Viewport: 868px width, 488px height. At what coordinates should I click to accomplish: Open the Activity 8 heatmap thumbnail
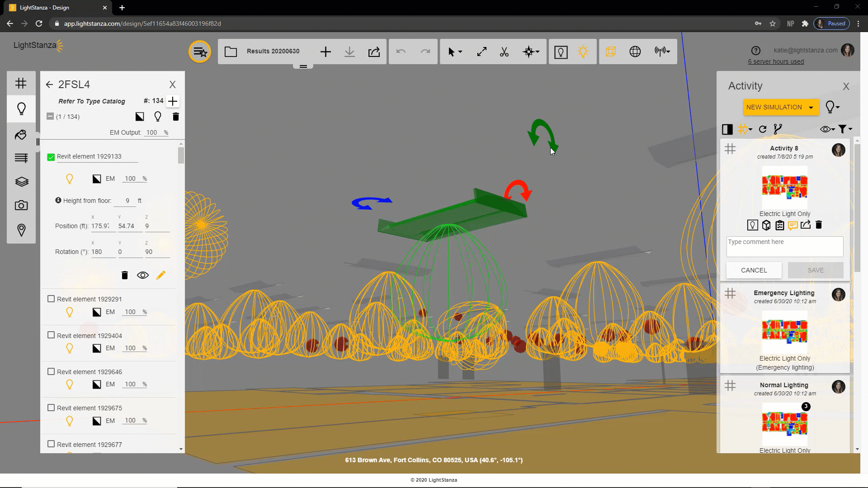785,187
